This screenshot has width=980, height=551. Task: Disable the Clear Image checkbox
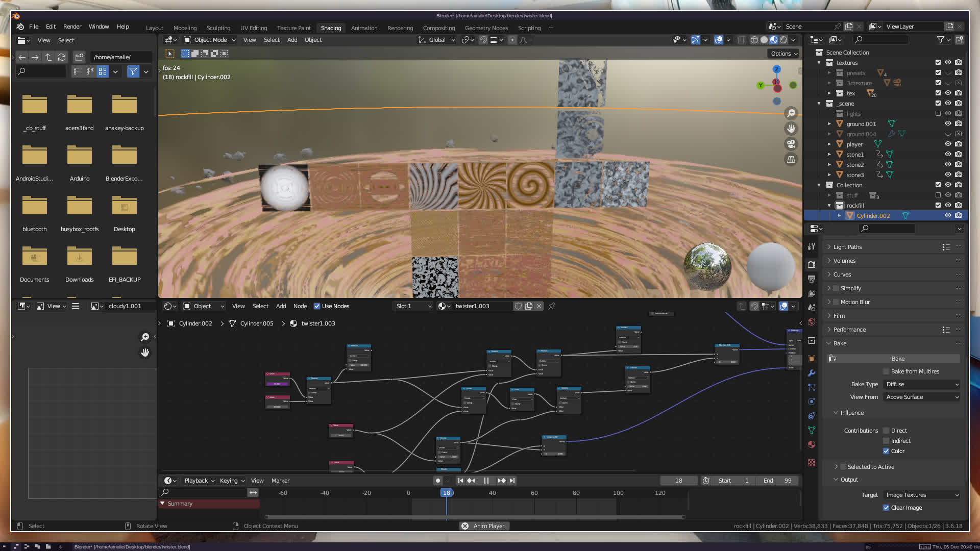[x=886, y=508]
